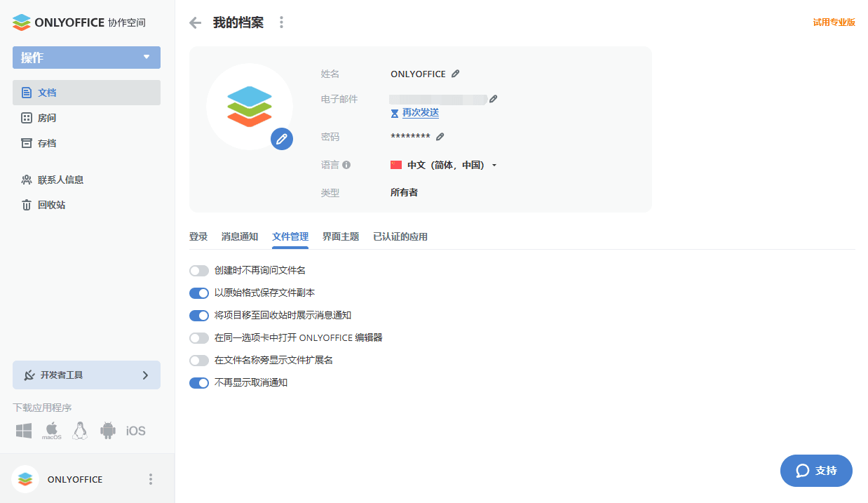The image size is (868, 503).
Task: Enable 创建时不再询问文件名 toggle
Action: tap(199, 271)
